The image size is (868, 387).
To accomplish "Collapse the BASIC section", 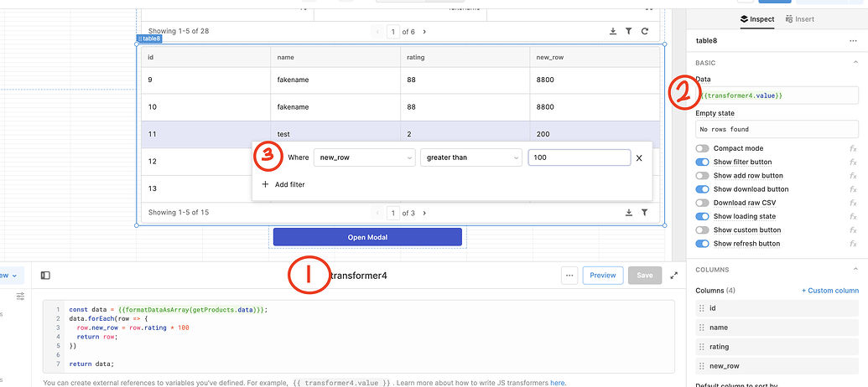I will click(855, 63).
